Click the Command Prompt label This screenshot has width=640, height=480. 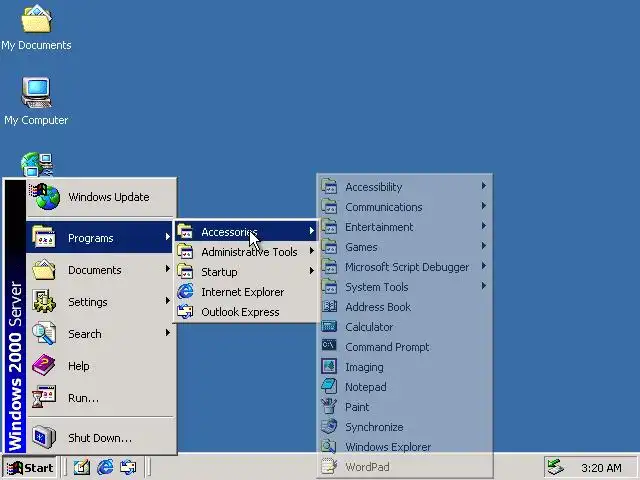point(387,347)
